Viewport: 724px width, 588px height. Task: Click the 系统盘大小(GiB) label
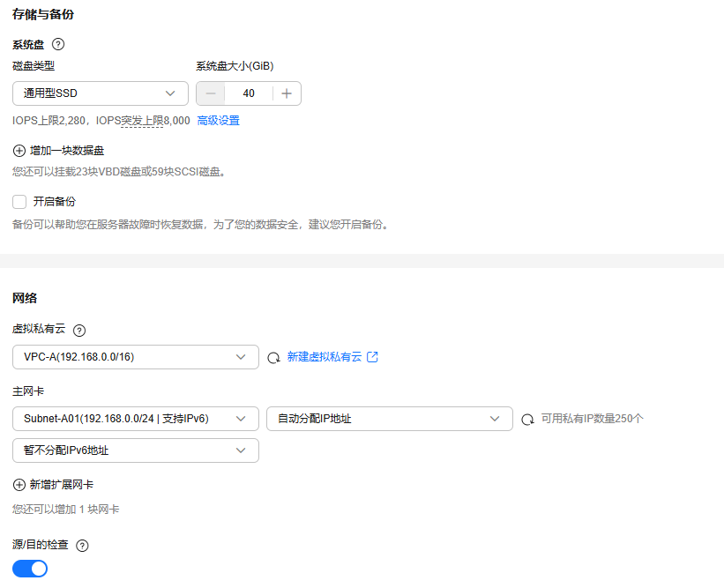point(235,66)
